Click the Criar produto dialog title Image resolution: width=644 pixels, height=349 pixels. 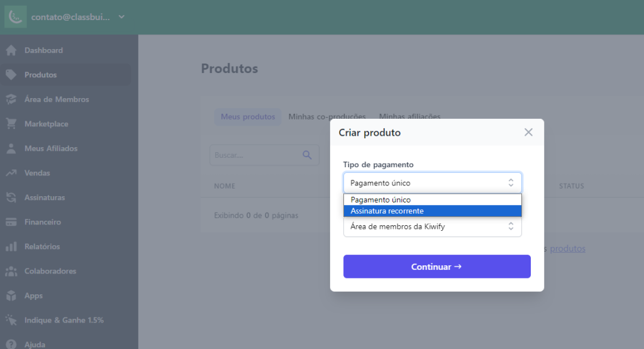[x=369, y=133]
